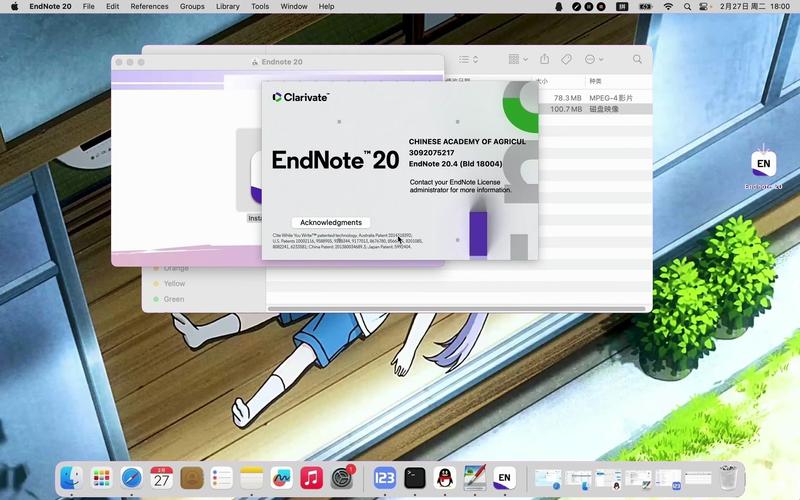Open the EndNote 20 application menu

point(50,7)
